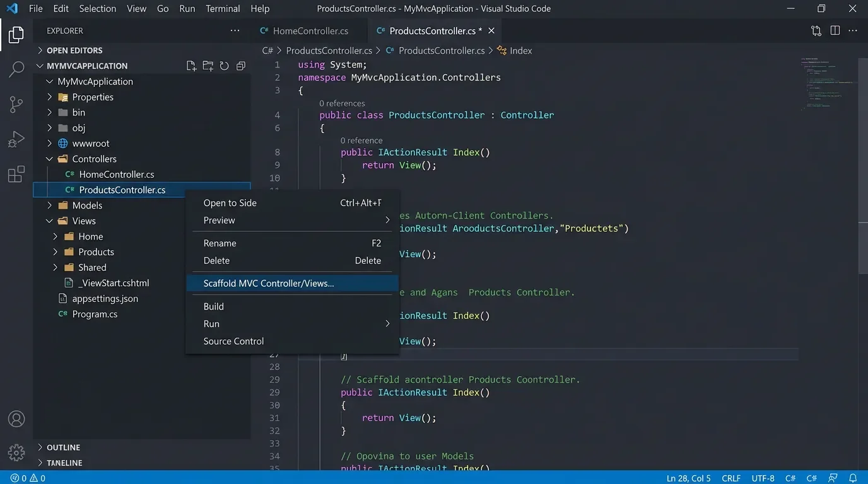
Task: Choose Open to Side in context menu
Action: 293,203
